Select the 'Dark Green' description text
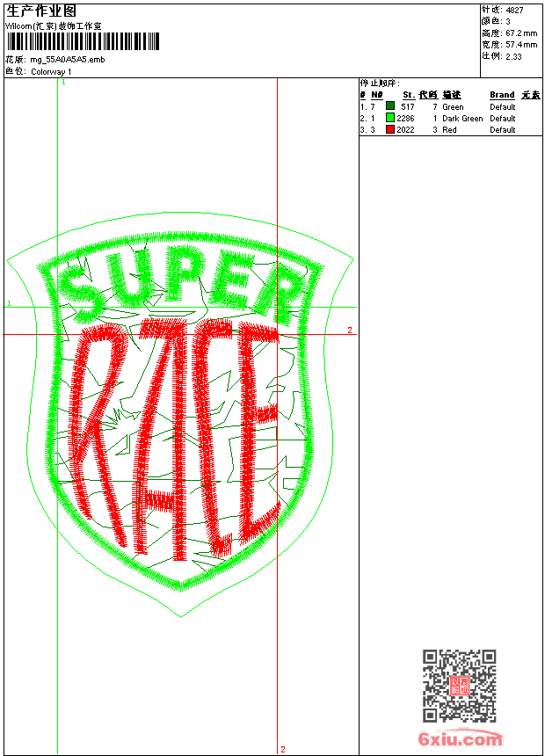This screenshot has width=545, height=756. (462, 118)
